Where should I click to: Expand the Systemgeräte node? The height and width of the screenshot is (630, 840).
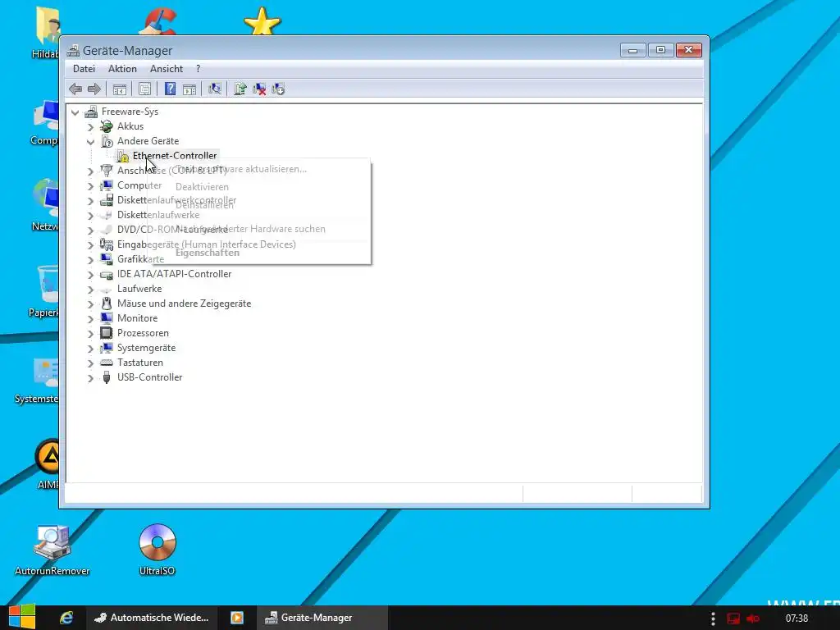[90, 348]
